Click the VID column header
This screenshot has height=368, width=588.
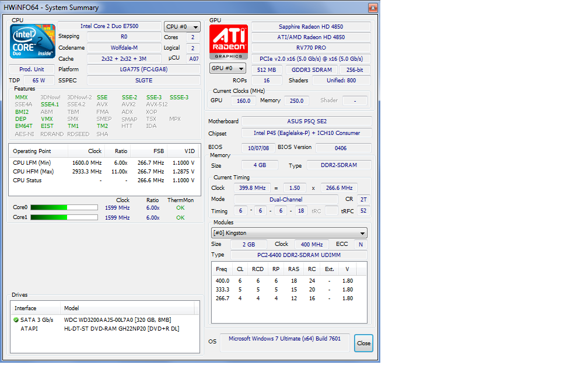pyautogui.click(x=182, y=151)
